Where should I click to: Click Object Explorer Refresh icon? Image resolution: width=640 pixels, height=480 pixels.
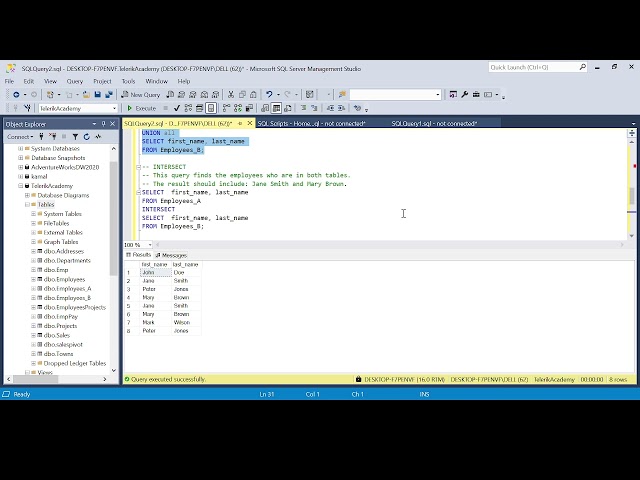point(87,137)
